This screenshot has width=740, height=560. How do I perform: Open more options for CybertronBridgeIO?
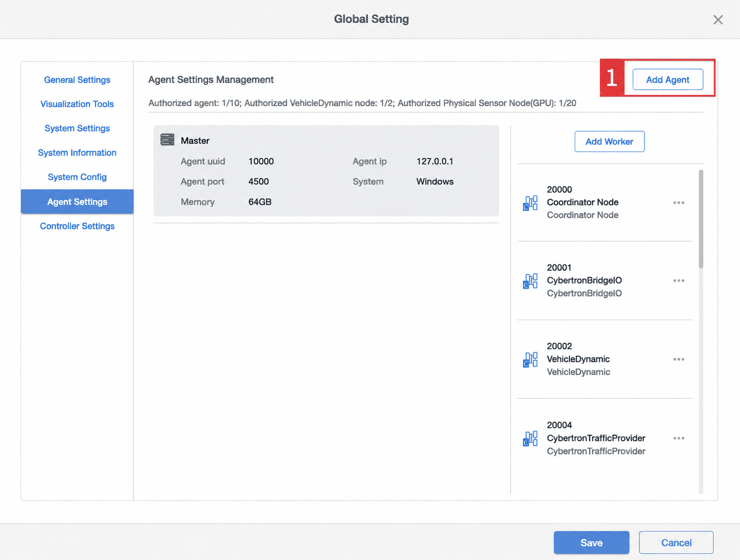coord(679,281)
